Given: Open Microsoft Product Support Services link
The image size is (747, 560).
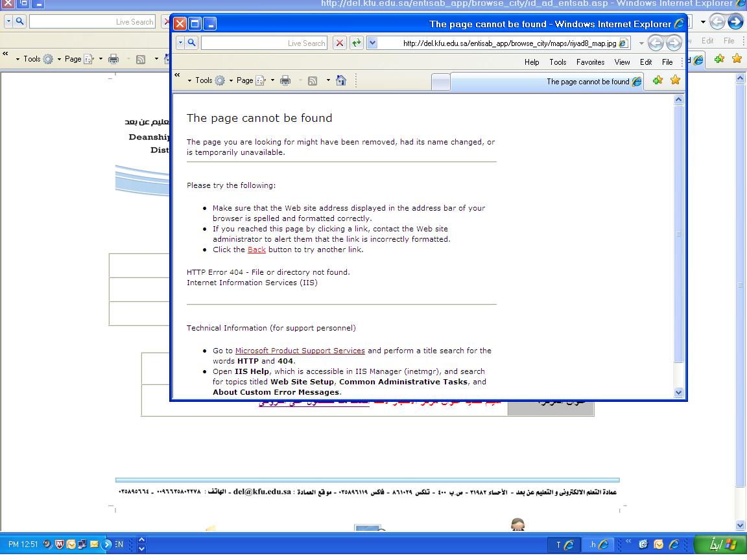Looking at the screenshot, I should [x=300, y=351].
